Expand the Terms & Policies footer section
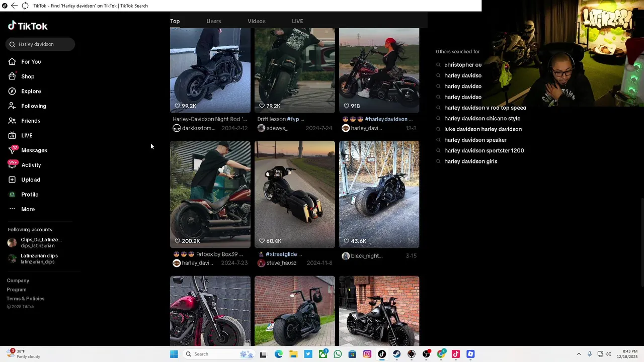 coord(26,299)
